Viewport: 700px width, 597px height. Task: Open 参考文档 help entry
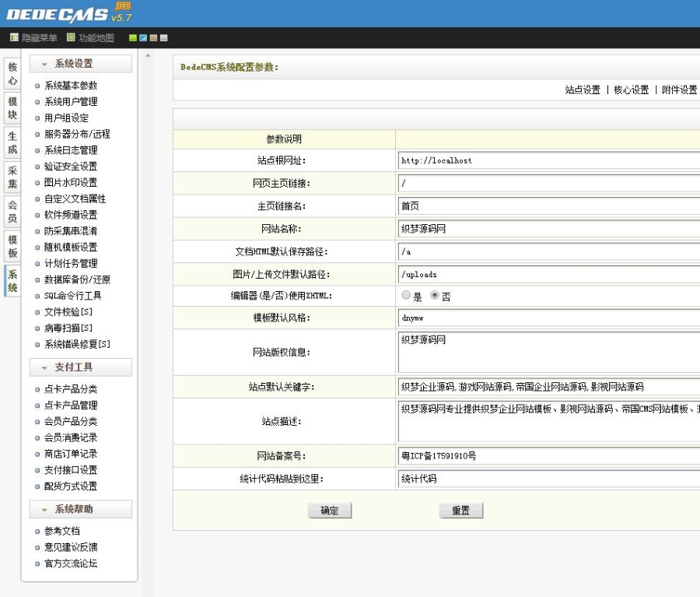61,531
